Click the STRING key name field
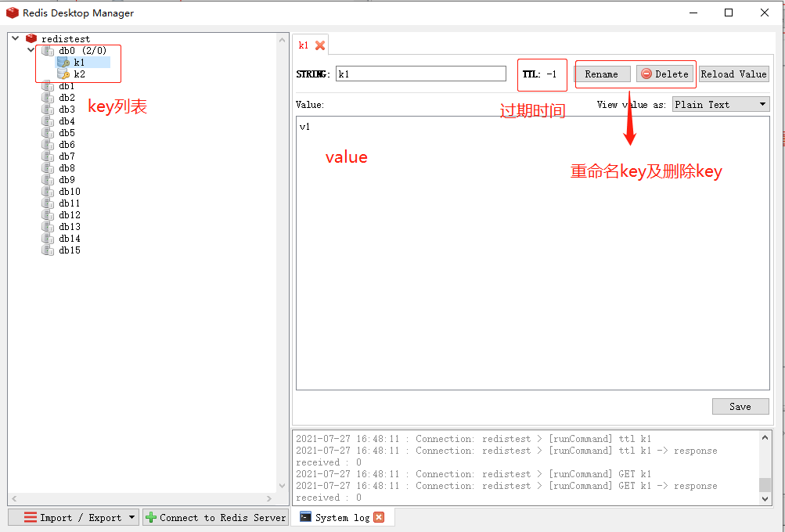785x532 pixels. click(421, 74)
